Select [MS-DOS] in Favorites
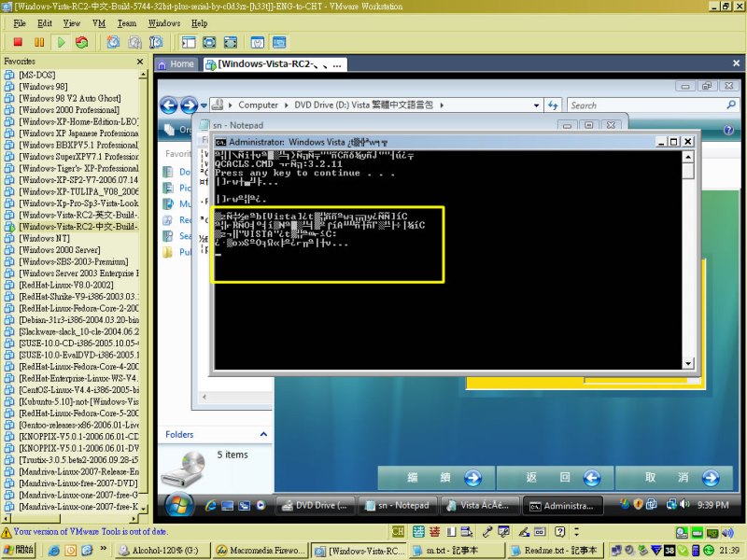 click(37, 75)
